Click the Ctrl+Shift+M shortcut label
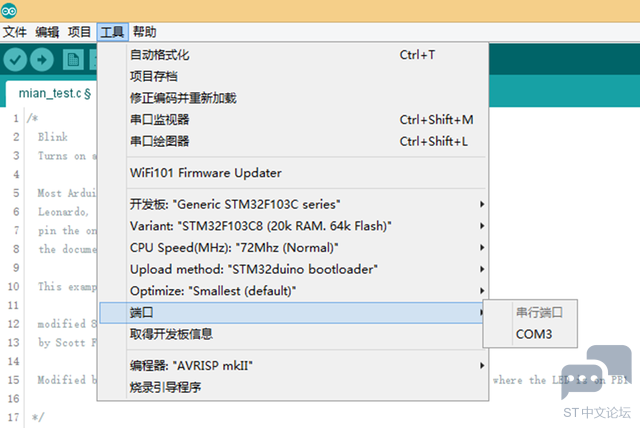The height and width of the screenshot is (428, 640). click(436, 120)
